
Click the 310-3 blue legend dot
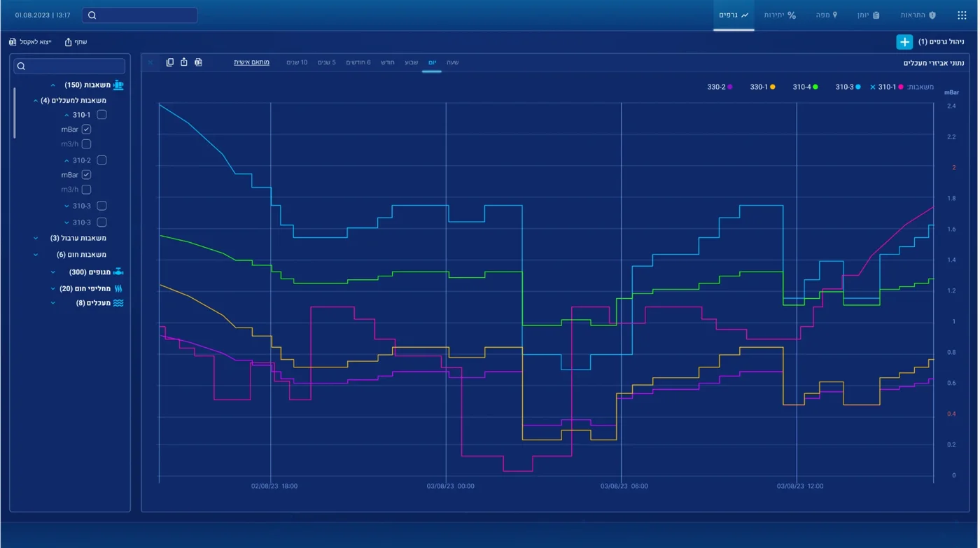[858, 87]
